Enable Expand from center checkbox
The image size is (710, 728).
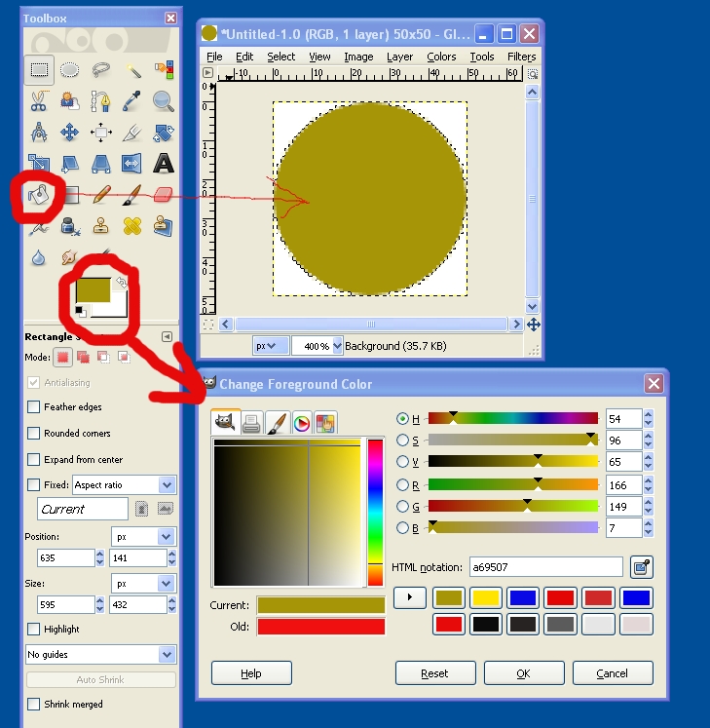point(33,460)
